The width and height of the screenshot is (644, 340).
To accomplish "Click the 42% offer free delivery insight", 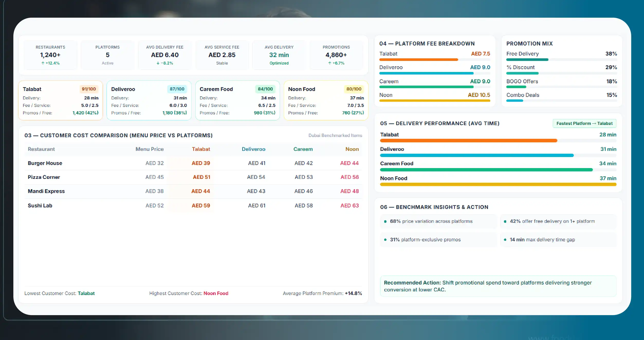I will tap(558, 221).
